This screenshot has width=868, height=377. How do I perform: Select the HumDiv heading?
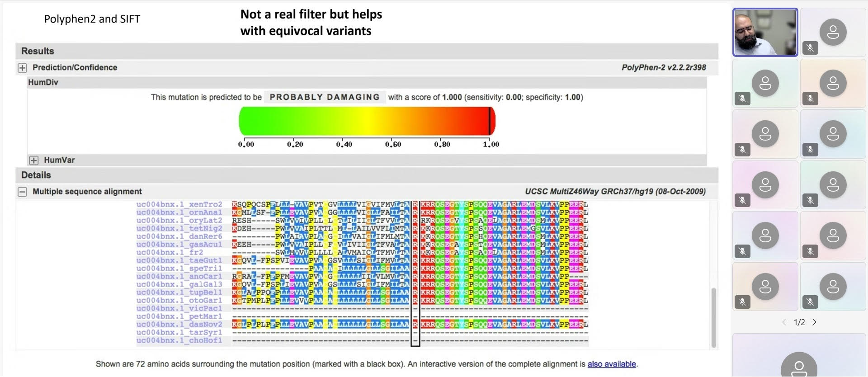pos(43,82)
